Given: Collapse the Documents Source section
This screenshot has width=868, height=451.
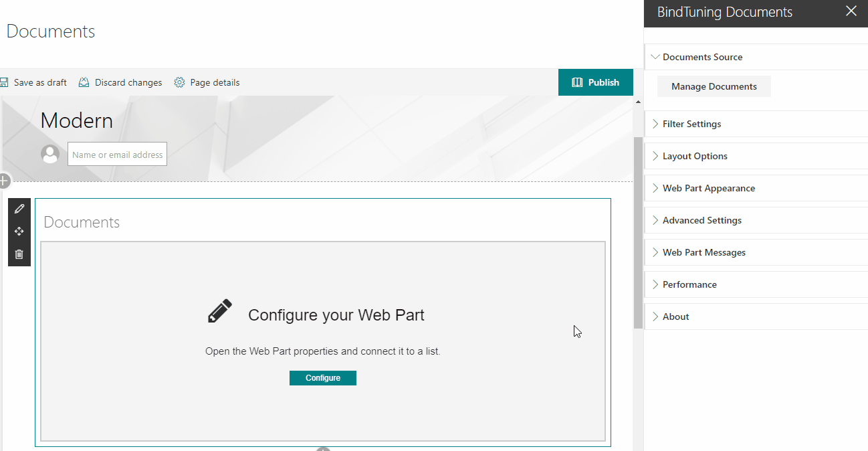Looking at the screenshot, I should point(756,57).
